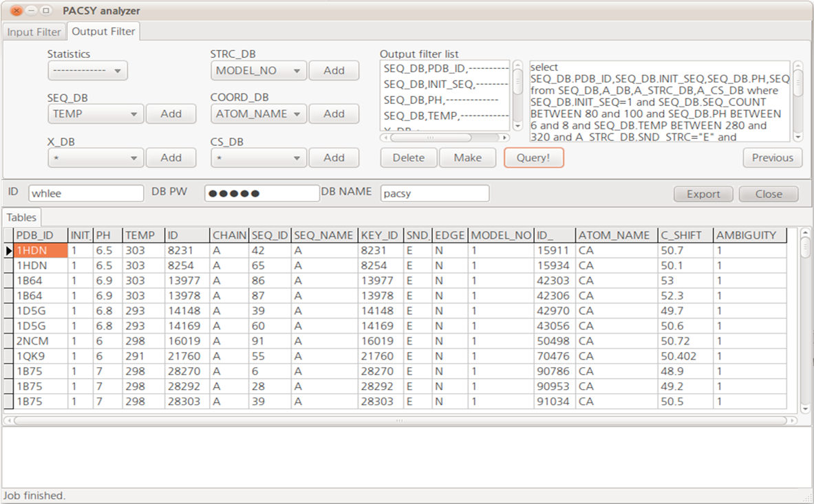This screenshot has height=504, width=814.
Task: Expand the SEQ_DB dropdown showing TEMP
Action: 95,113
